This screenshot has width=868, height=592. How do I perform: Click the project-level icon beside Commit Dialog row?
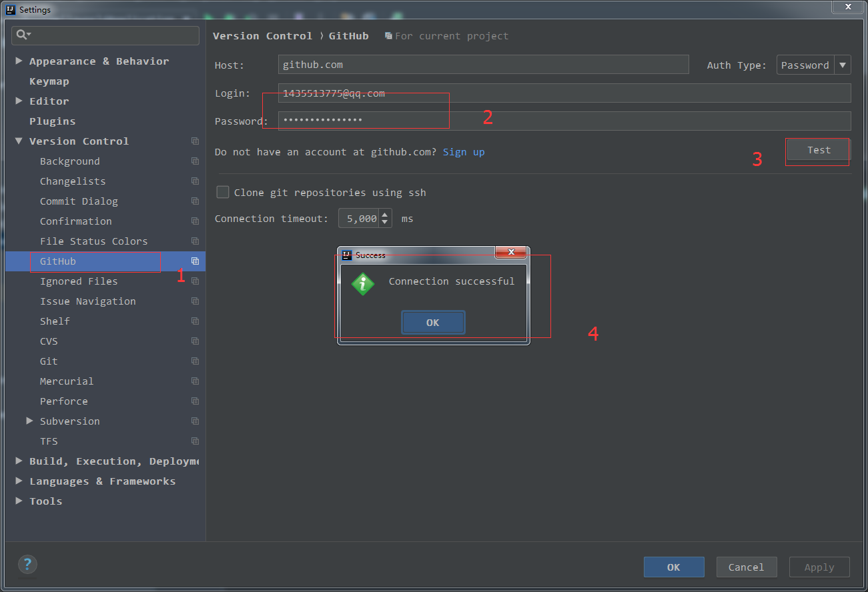coord(195,201)
